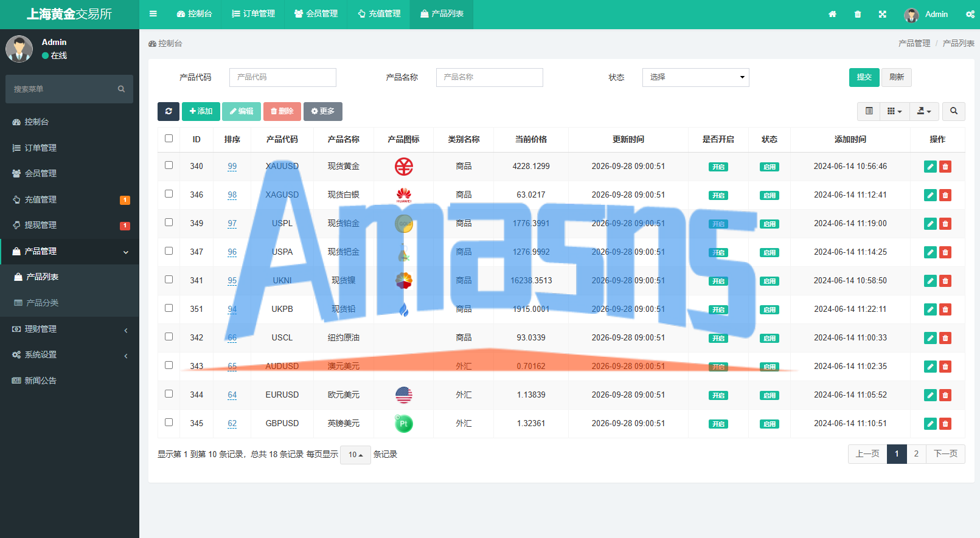This screenshot has width=980, height=538.
Task: Click the 更多 more options button
Action: [x=323, y=111]
